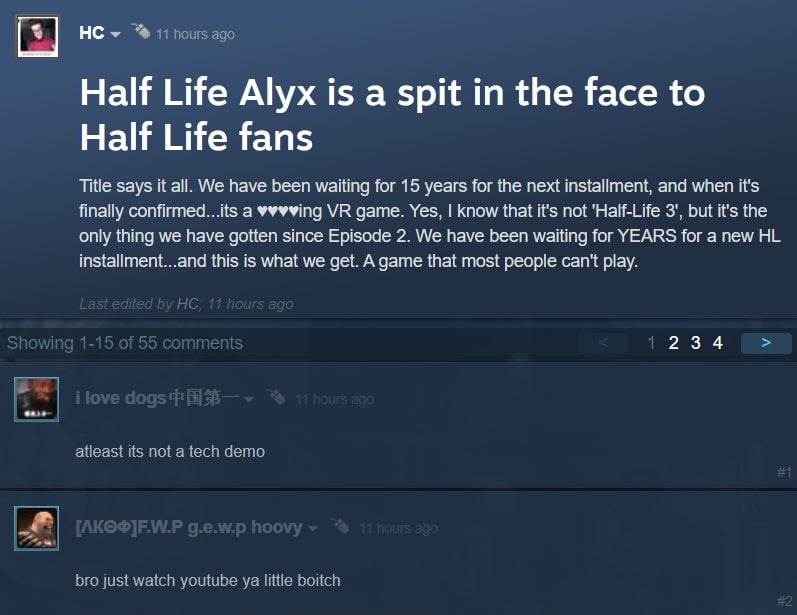
Task: Expand dropdown beside F.W.P g.e.w.p hoovy
Action: pos(313,529)
